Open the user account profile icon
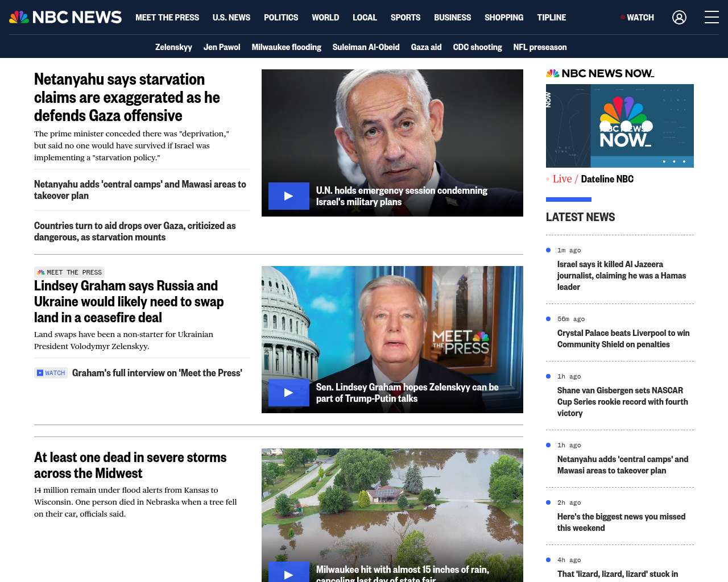 point(679,17)
